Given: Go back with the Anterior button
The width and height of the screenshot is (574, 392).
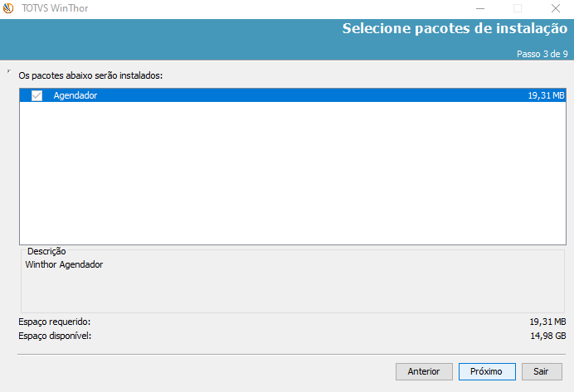Looking at the screenshot, I should tap(424, 371).
